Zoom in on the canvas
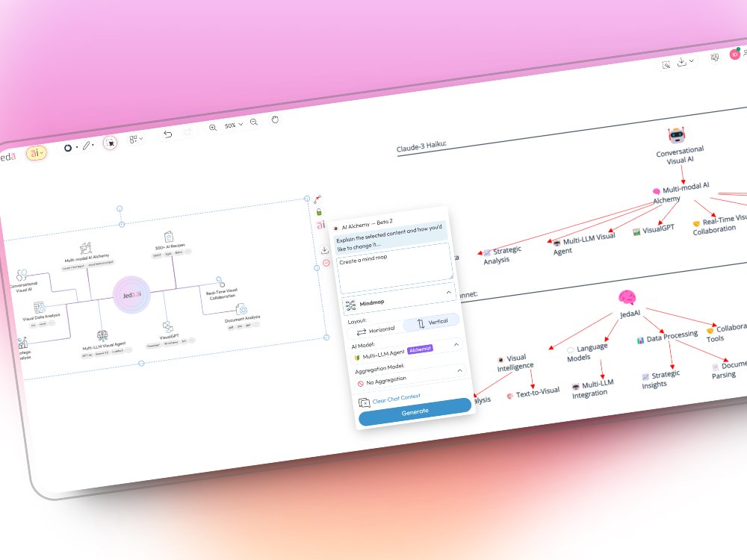The image size is (747, 560). 212,127
